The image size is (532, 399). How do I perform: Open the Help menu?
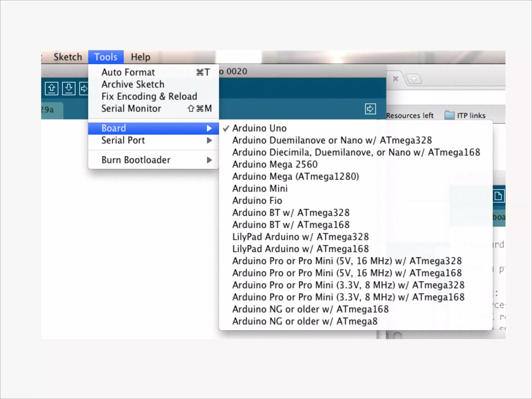(140, 57)
